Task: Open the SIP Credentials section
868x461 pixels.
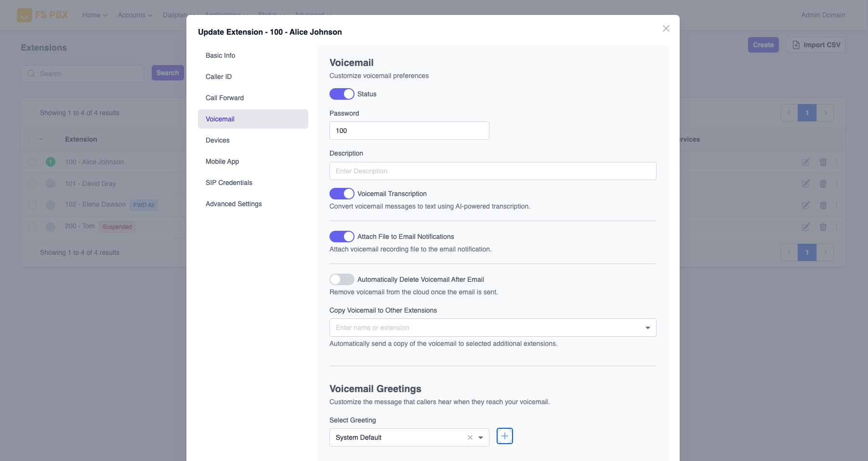Action: (x=229, y=183)
